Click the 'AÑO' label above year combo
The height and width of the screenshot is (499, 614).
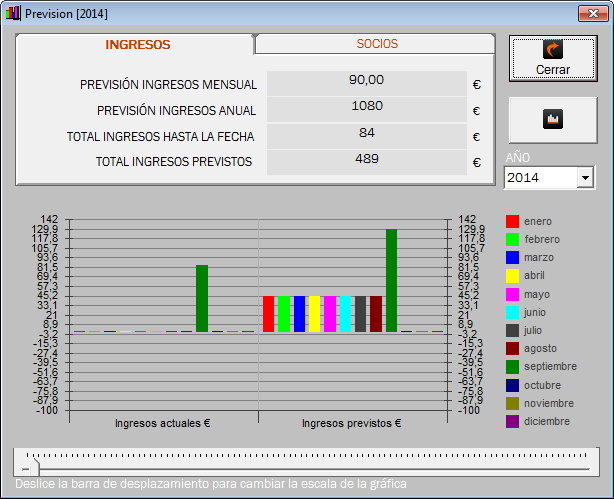[x=518, y=157]
